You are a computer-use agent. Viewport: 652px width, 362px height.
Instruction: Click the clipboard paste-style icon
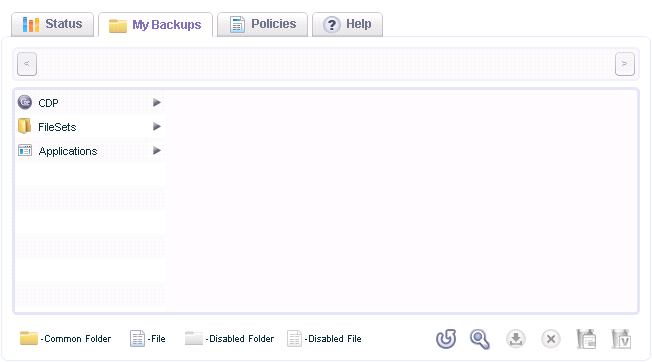click(x=586, y=339)
